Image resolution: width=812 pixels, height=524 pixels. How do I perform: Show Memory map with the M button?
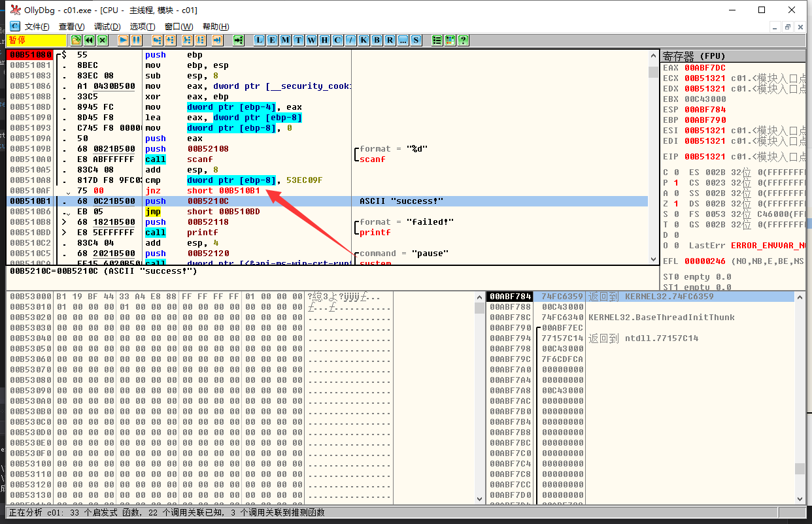click(285, 40)
